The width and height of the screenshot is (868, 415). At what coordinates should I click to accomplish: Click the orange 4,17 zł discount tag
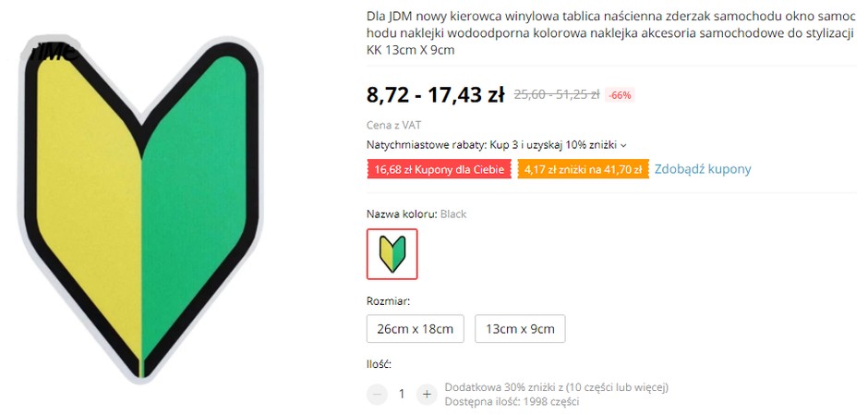583,169
